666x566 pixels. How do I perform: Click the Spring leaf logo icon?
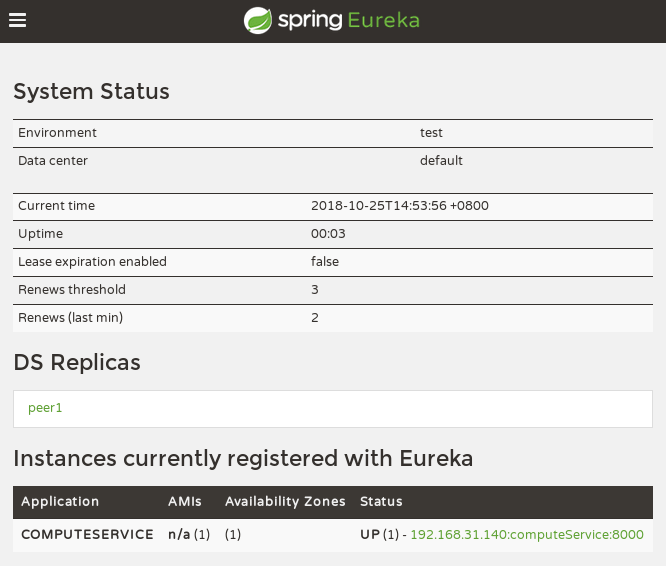pyautogui.click(x=258, y=20)
